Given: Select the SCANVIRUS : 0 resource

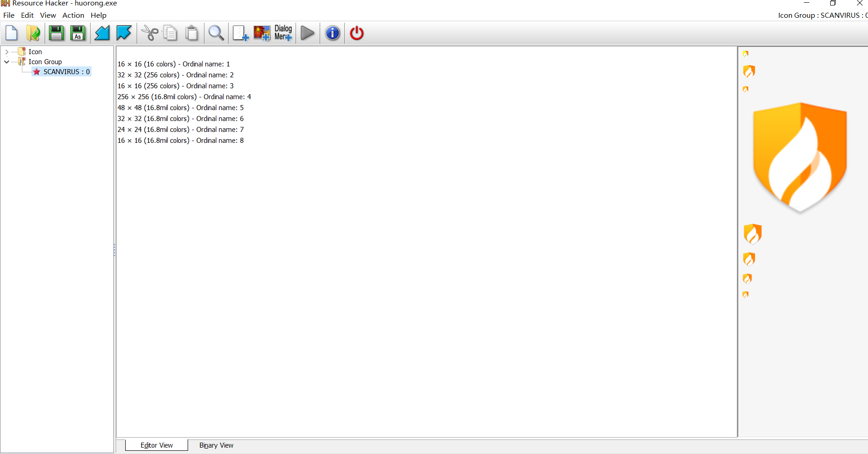Looking at the screenshot, I should click(x=66, y=72).
